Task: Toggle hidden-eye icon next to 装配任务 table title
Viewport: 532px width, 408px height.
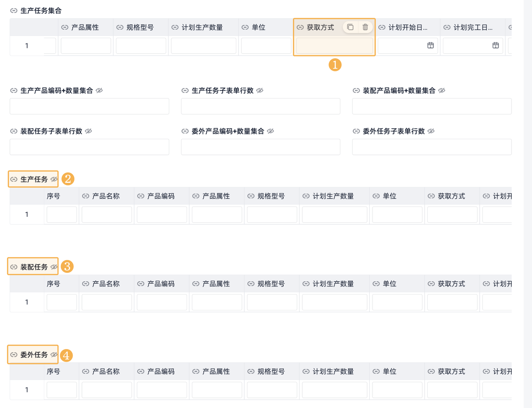Action: click(x=54, y=267)
